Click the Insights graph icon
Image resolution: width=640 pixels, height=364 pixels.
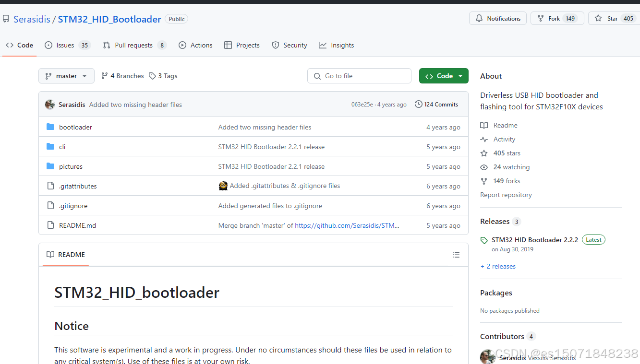coord(323,45)
